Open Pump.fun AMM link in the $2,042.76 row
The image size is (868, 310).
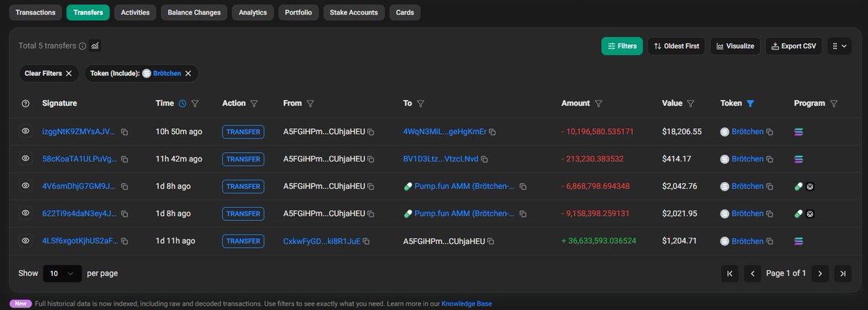[x=465, y=187]
